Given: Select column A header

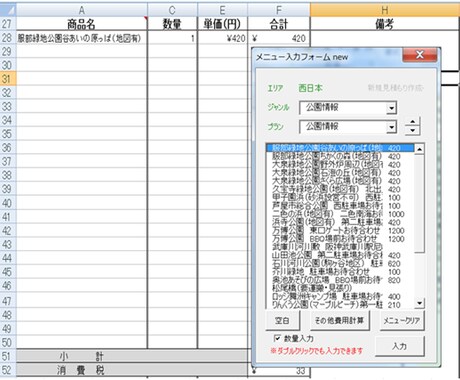Looking at the screenshot, I should pos(82,10).
